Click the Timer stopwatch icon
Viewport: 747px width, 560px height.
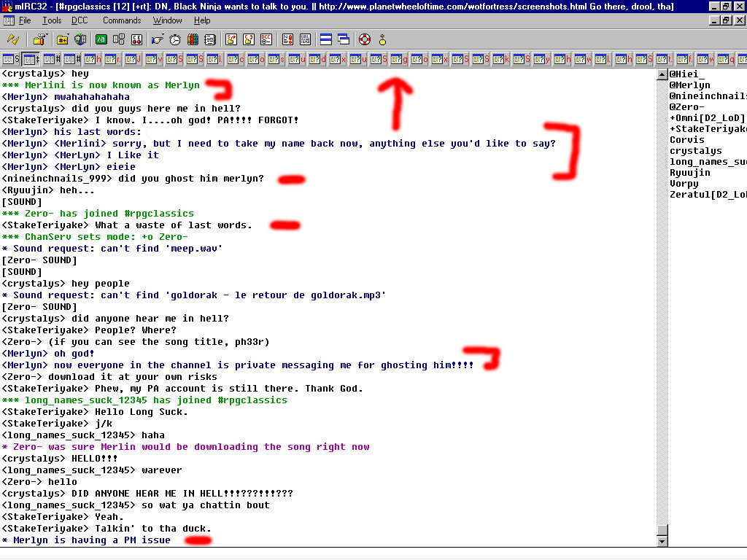click(176, 39)
